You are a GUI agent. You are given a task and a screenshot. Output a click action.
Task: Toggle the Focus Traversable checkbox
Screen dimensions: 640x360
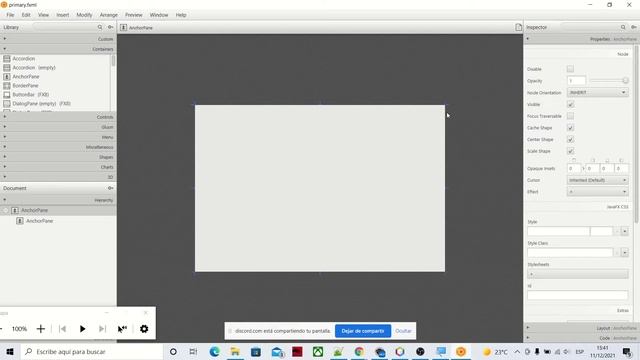pyautogui.click(x=570, y=116)
